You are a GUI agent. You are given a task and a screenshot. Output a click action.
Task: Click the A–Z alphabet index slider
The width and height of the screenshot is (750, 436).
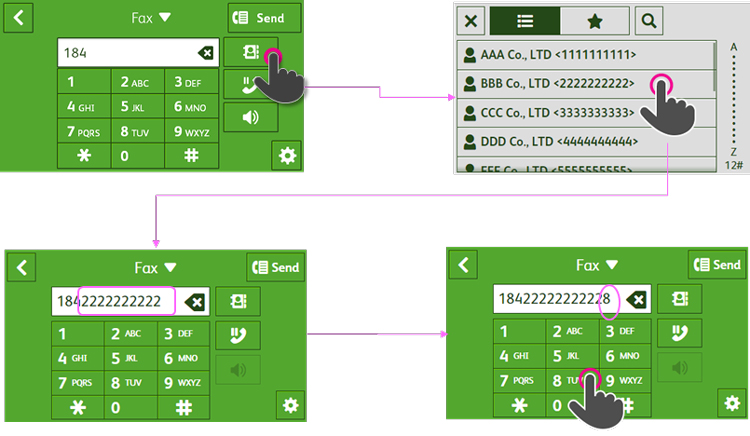point(735,100)
